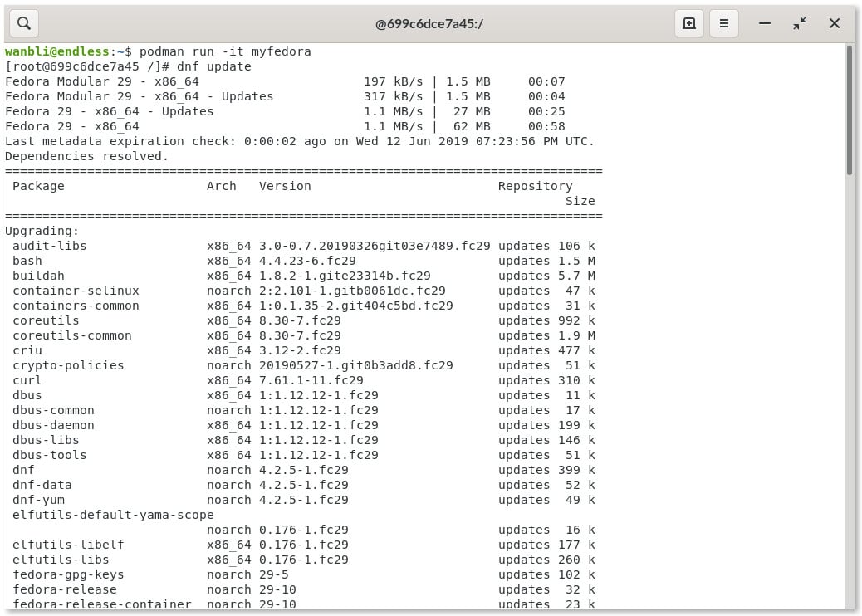Click the 'elfutils-default-yama-scope' package name
The height and width of the screenshot is (616, 862).
(113, 515)
